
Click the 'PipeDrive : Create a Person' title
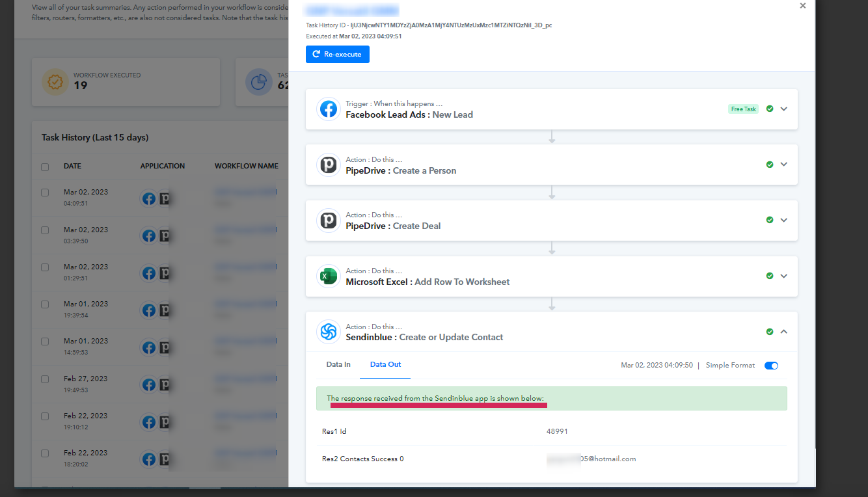point(401,170)
